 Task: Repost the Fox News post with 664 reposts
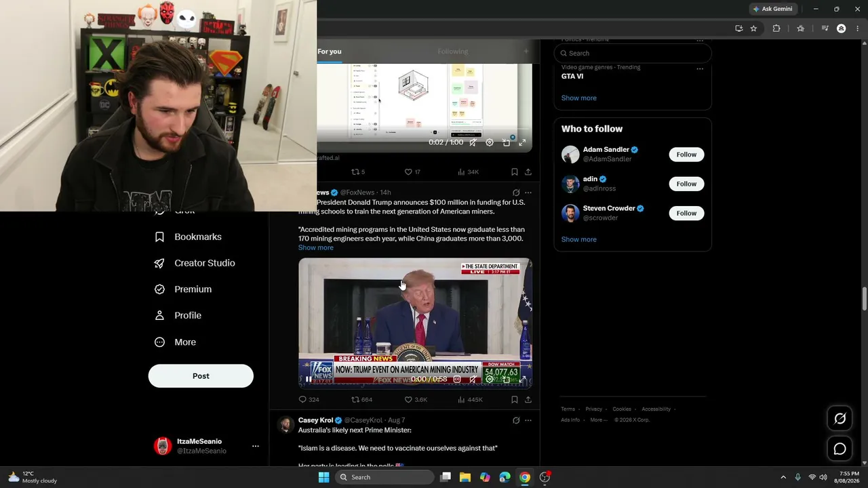[361, 400]
